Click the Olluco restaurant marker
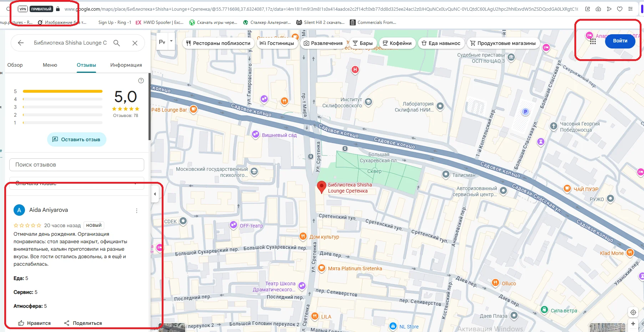This screenshot has height=332, width=644. click(x=495, y=283)
